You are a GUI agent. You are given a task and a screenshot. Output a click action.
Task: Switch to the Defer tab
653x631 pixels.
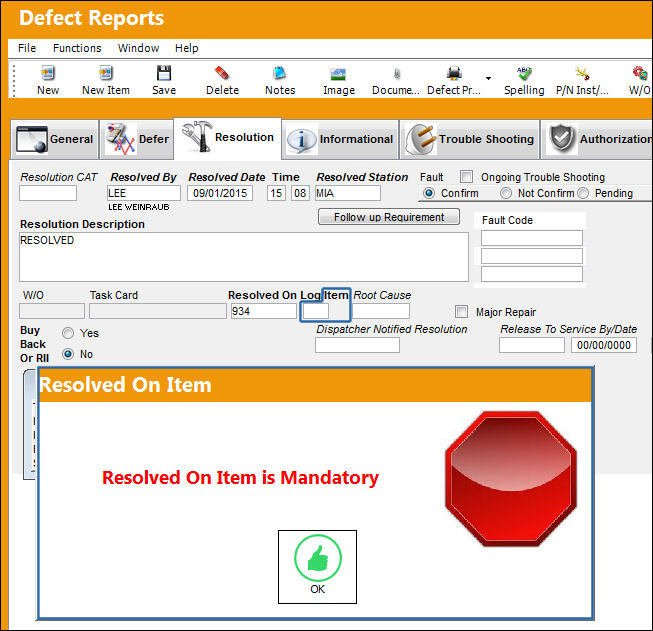[137, 139]
